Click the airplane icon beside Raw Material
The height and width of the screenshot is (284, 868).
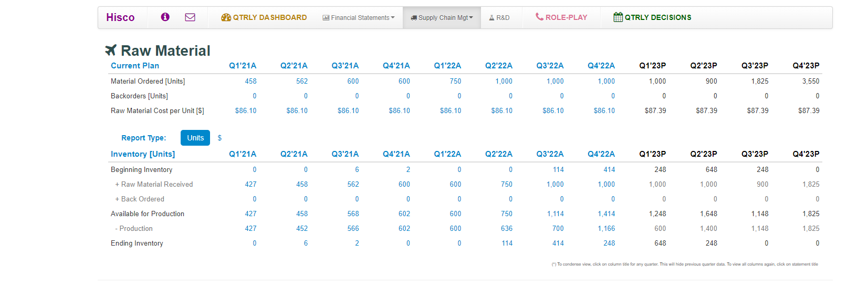[x=111, y=50]
